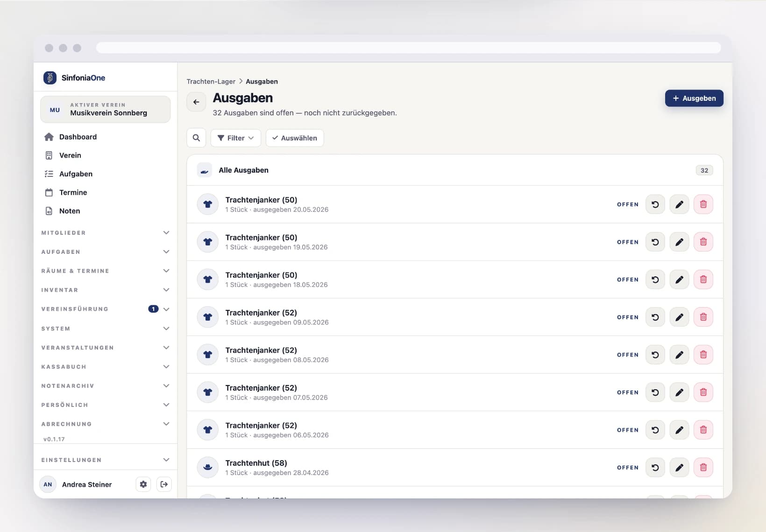Click the logout icon in the sidebar footer
The height and width of the screenshot is (532, 766).
[164, 484]
